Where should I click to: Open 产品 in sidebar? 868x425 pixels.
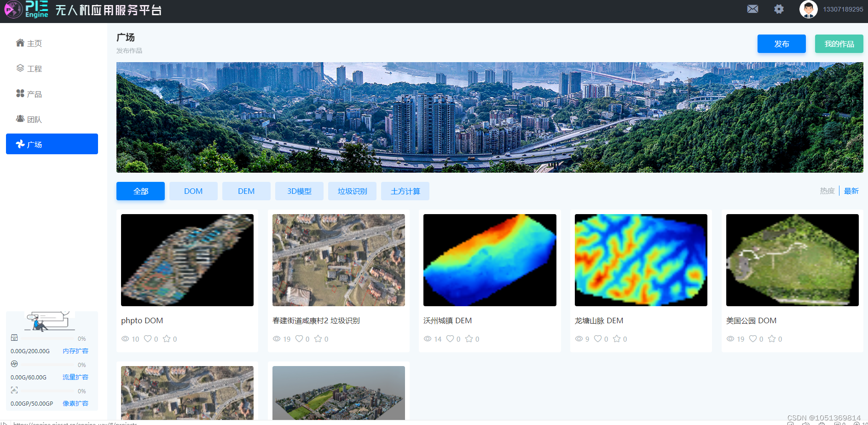(52, 93)
